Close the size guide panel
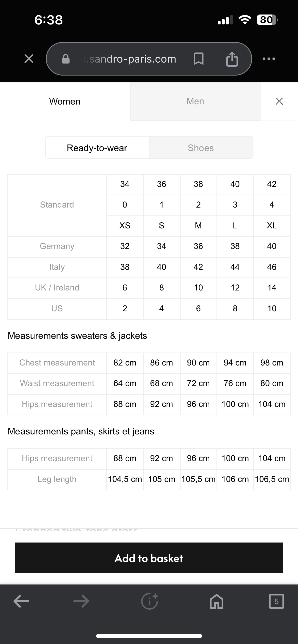The height and width of the screenshot is (644, 298). (279, 101)
